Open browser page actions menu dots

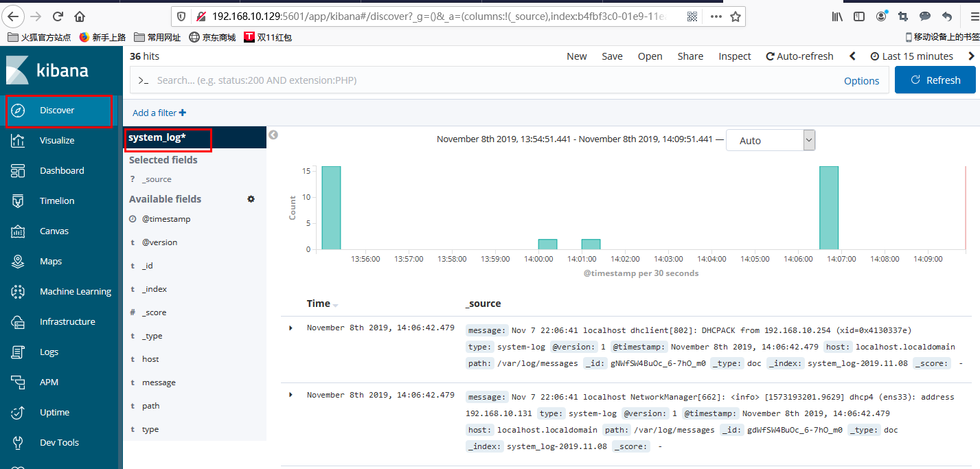pyautogui.click(x=716, y=16)
